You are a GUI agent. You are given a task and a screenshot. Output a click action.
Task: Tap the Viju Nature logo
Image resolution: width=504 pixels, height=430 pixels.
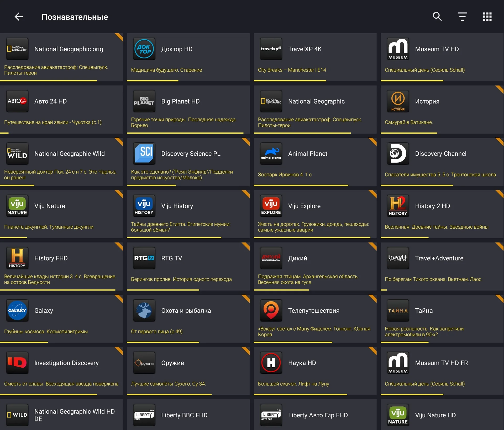pyautogui.click(x=17, y=206)
